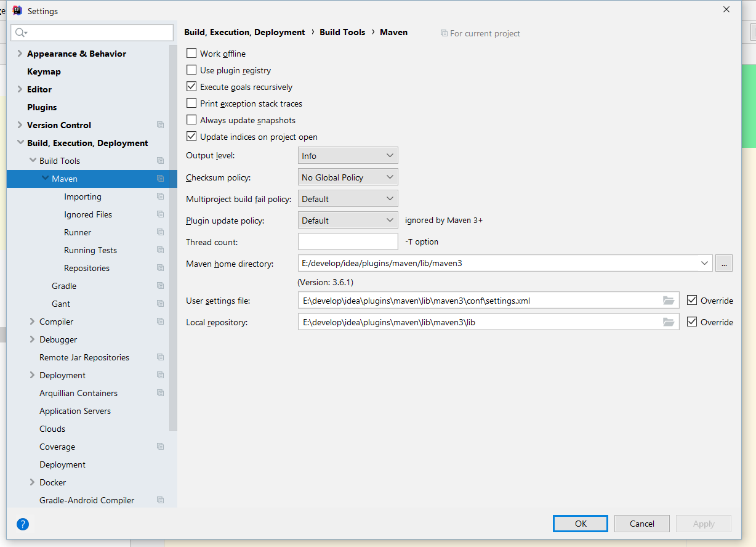The image size is (756, 547).
Task: Click project-level icon next to Version Control
Action: 161,125
